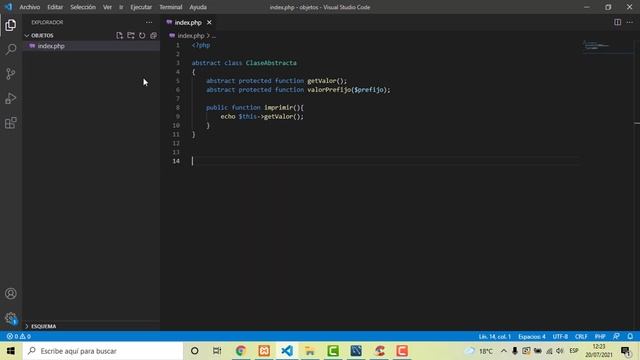Screen dimensions: 640x360
Task: Open Task View on taskbar
Action: (217, 351)
